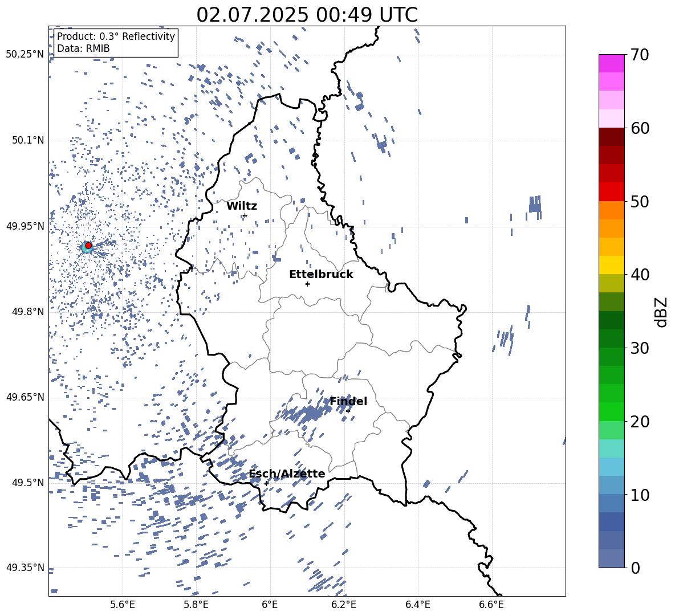Click the dark green colorbar segment near 30 dBZ

pos(611,338)
